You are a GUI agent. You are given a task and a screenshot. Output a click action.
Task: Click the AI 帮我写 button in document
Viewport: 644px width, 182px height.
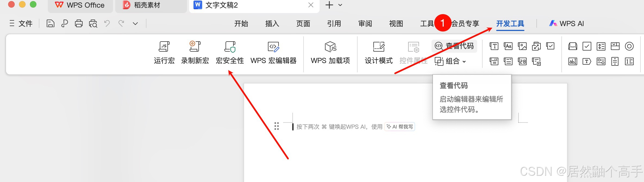coord(400,127)
